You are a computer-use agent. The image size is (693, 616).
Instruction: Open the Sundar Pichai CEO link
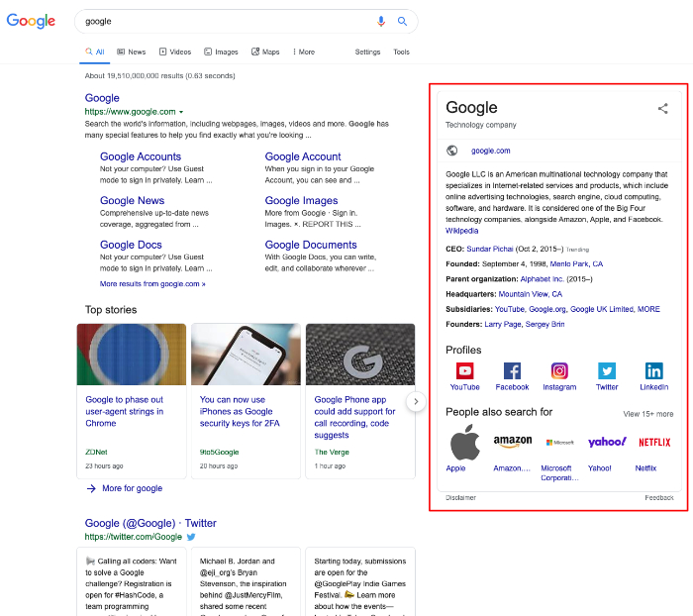pyautogui.click(x=490, y=249)
